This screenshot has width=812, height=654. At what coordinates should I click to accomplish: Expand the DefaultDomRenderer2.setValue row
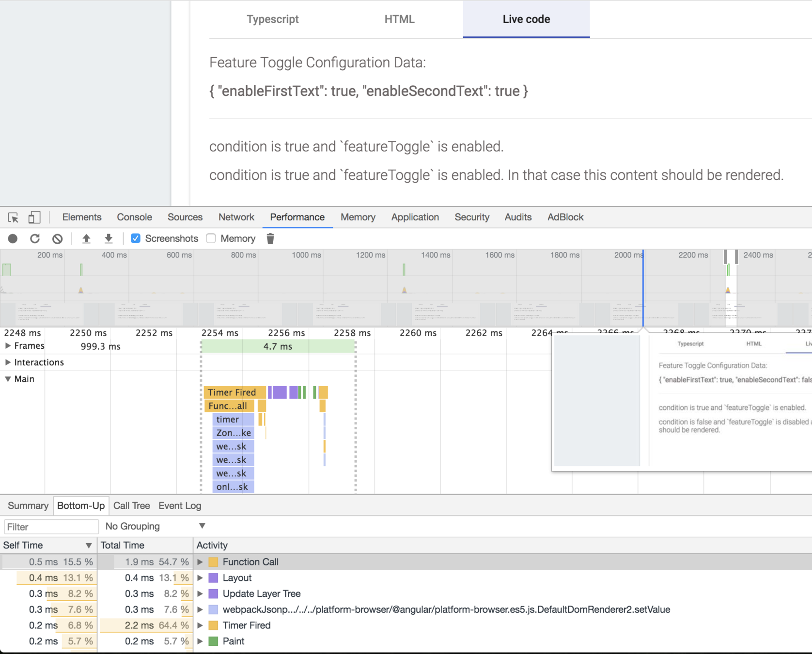(x=200, y=609)
